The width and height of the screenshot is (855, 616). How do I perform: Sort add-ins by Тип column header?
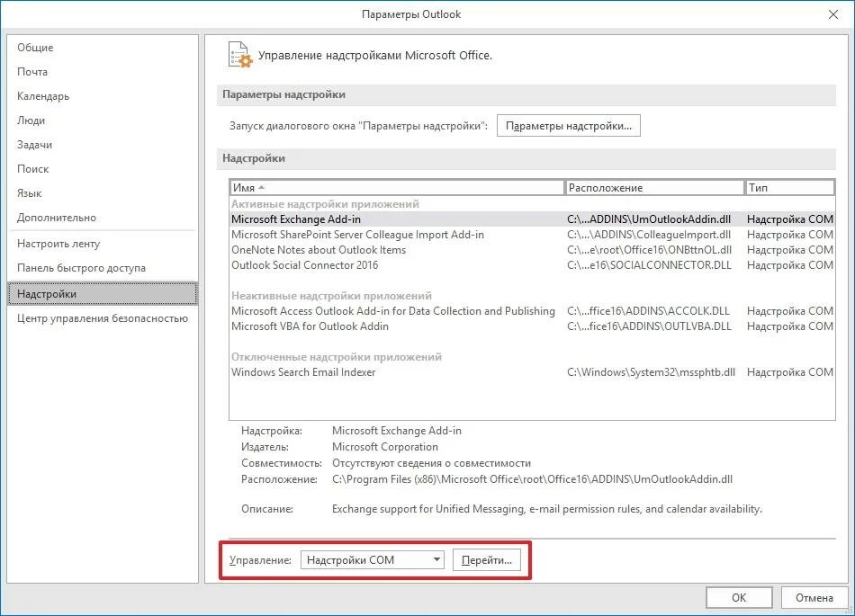(x=789, y=188)
